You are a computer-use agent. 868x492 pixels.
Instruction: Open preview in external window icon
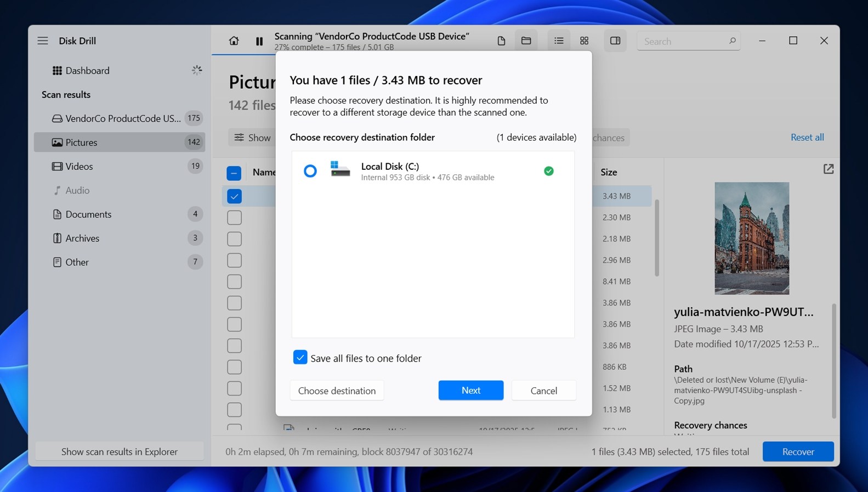point(828,169)
